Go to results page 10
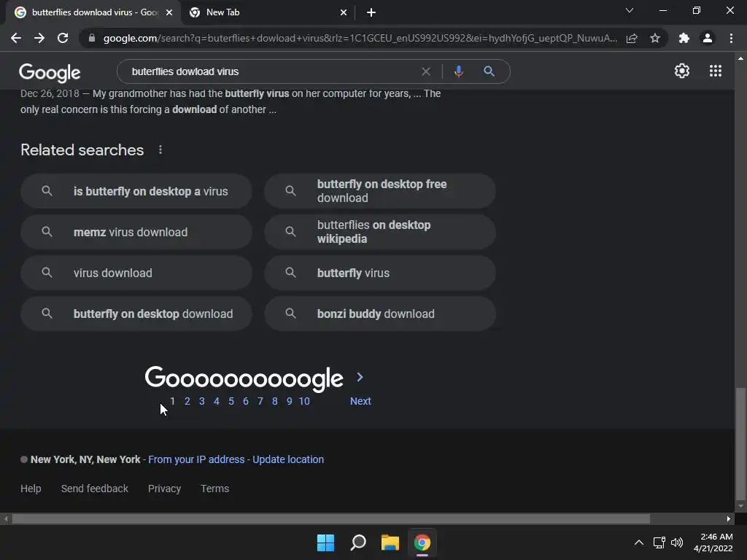 click(x=304, y=402)
